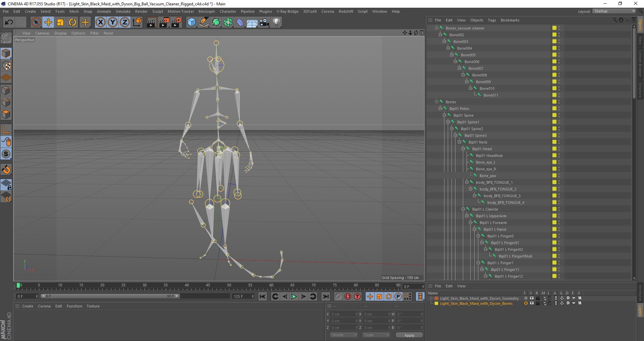Image resolution: width=644 pixels, height=341 pixels.
Task: Click the blue deformer icon
Action: [240, 22]
